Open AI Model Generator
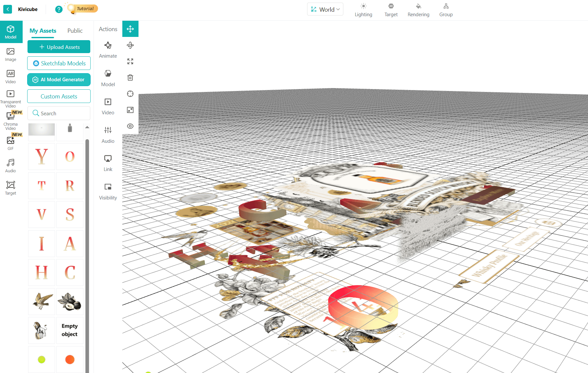The width and height of the screenshot is (588, 373). pyautogui.click(x=59, y=80)
